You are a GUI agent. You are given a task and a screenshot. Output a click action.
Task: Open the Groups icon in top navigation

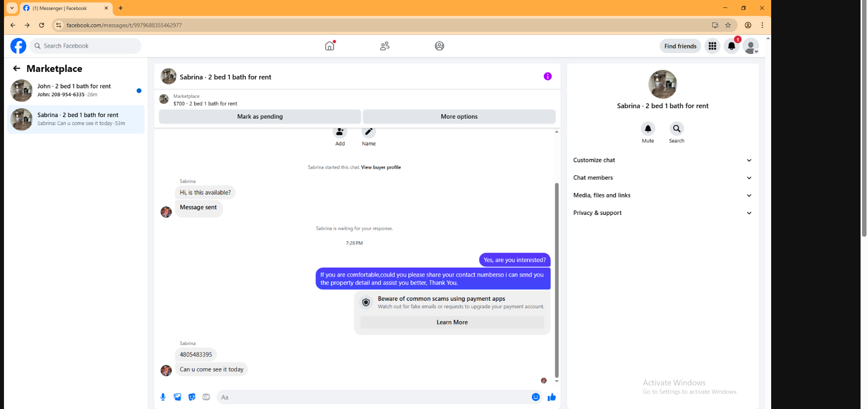point(439,46)
